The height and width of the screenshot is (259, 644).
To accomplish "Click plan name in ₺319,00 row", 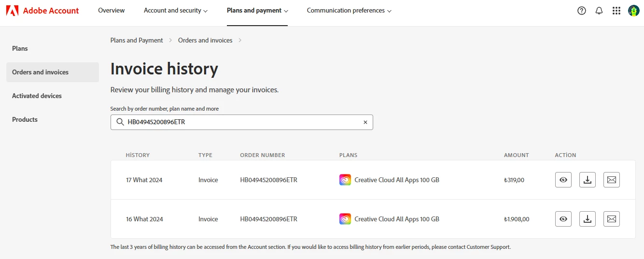I will 397,180.
